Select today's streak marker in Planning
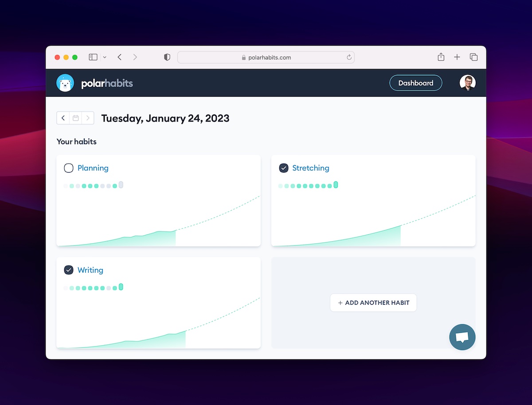532x405 pixels. pyautogui.click(x=121, y=185)
